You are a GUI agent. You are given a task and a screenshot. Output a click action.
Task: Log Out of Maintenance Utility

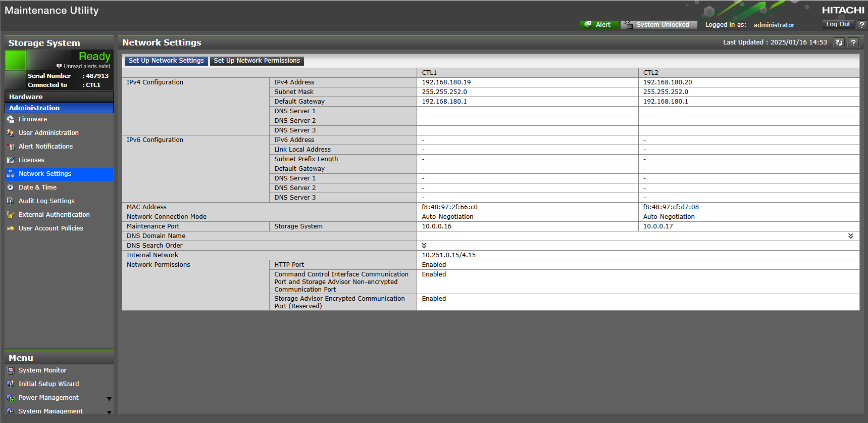tap(838, 24)
